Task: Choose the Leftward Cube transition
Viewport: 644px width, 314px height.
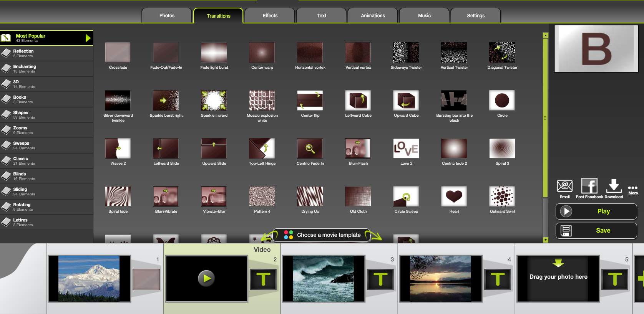Action: tap(358, 101)
